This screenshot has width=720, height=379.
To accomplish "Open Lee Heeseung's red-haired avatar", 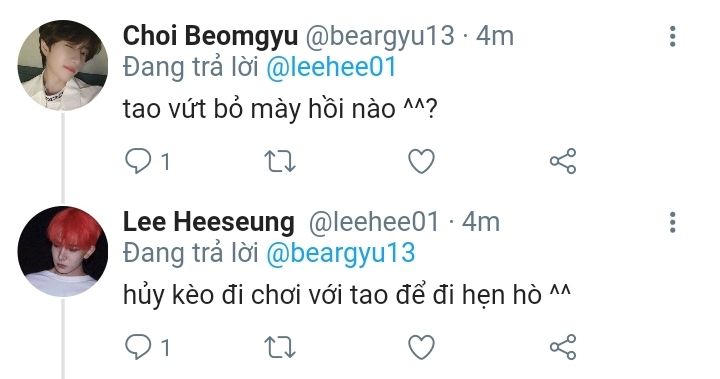I will click(x=63, y=251).
